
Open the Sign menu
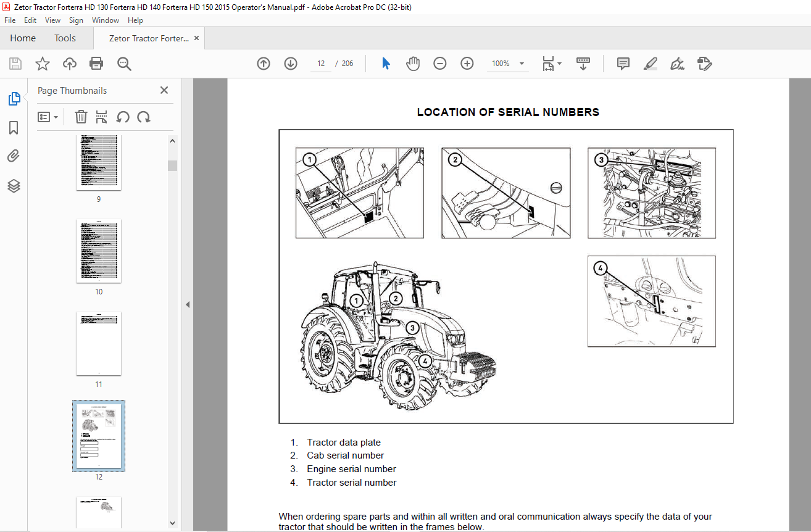(77, 20)
